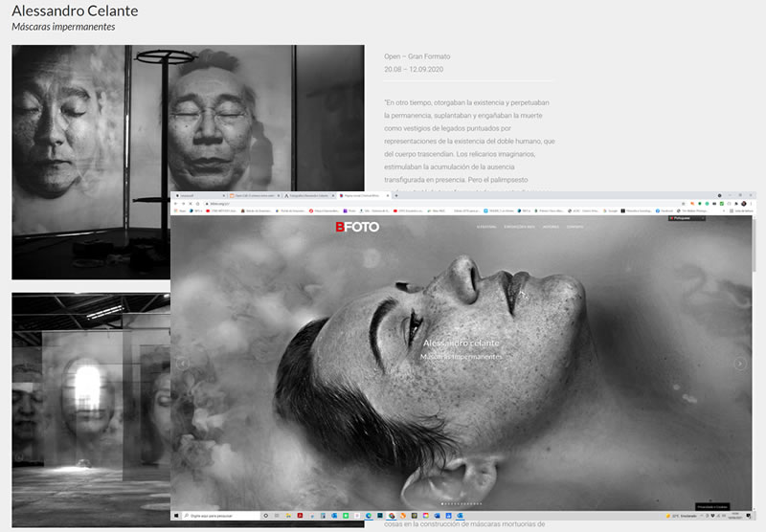Open a new browser tab with plus
This screenshot has height=532, width=766.
[x=396, y=195]
